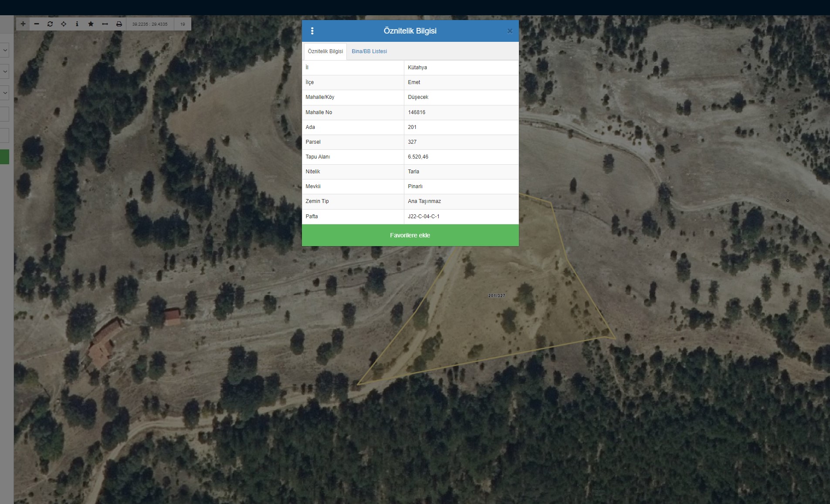This screenshot has height=504, width=830.
Task: Expand the second dropdown in left panel
Action: pos(5,71)
